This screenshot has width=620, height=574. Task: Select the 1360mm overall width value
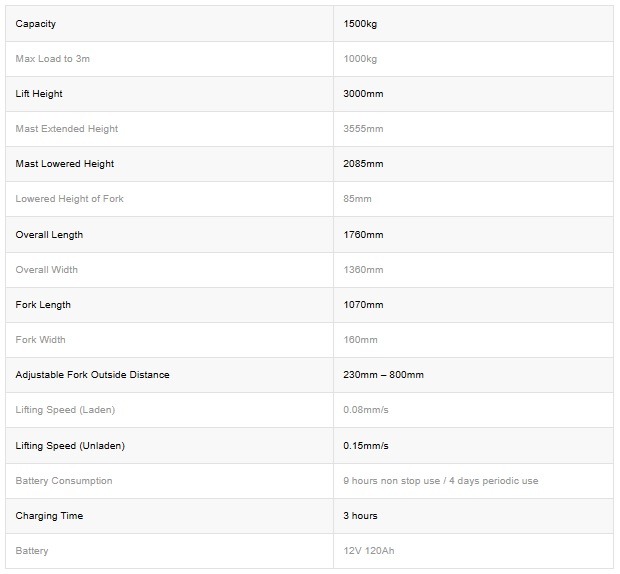(363, 270)
